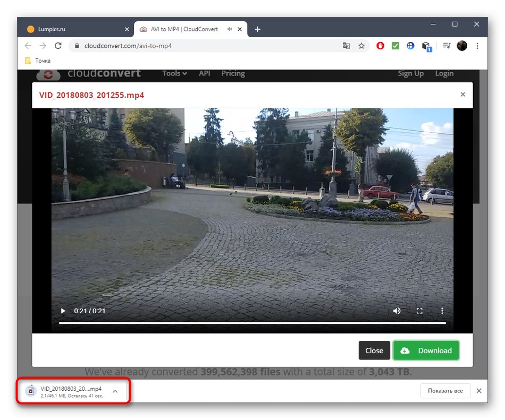This screenshot has height=420, width=505.
Task: Toggle video mute with the volume icon
Action: click(x=397, y=311)
